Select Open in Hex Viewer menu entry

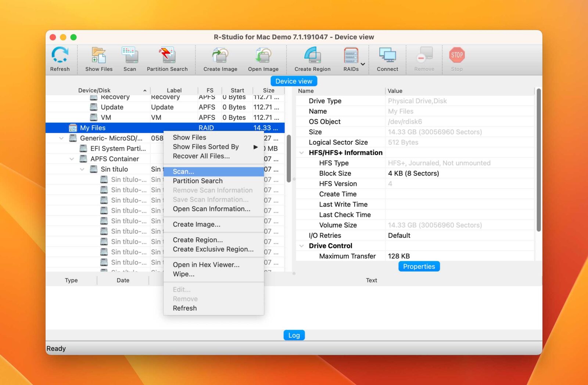[x=205, y=265]
